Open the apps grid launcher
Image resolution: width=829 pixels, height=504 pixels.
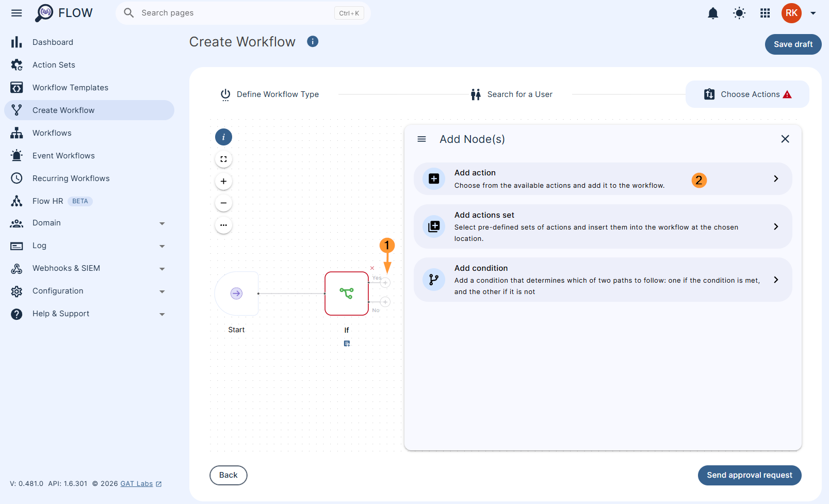click(765, 13)
